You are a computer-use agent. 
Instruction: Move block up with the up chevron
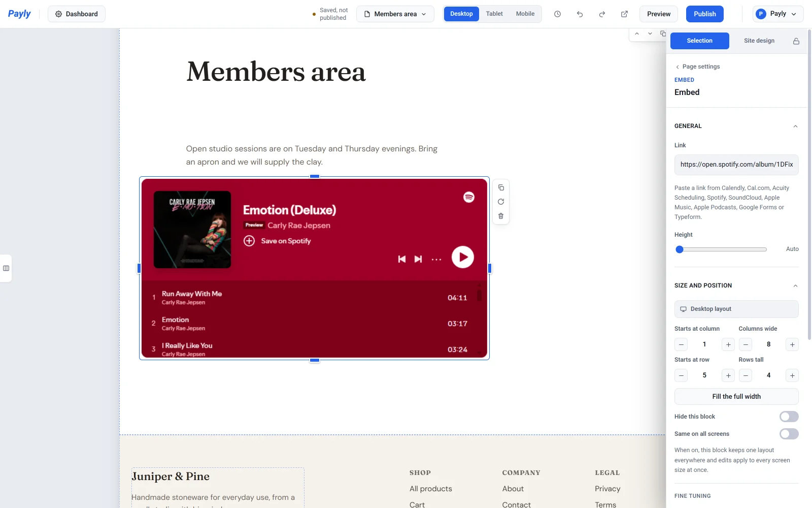pyautogui.click(x=637, y=34)
